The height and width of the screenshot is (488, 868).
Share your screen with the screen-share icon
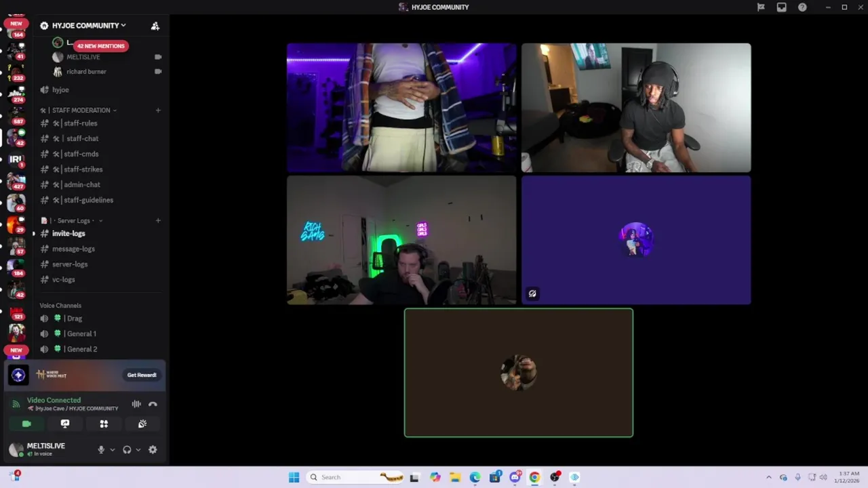click(65, 424)
